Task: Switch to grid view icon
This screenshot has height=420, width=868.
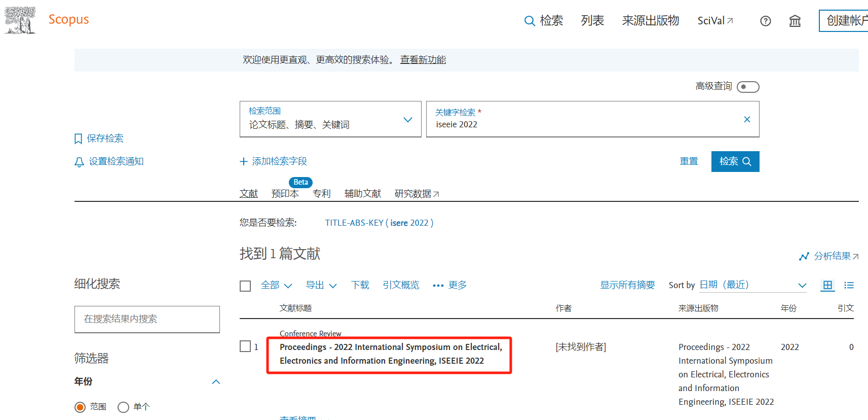Action: tap(827, 285)
